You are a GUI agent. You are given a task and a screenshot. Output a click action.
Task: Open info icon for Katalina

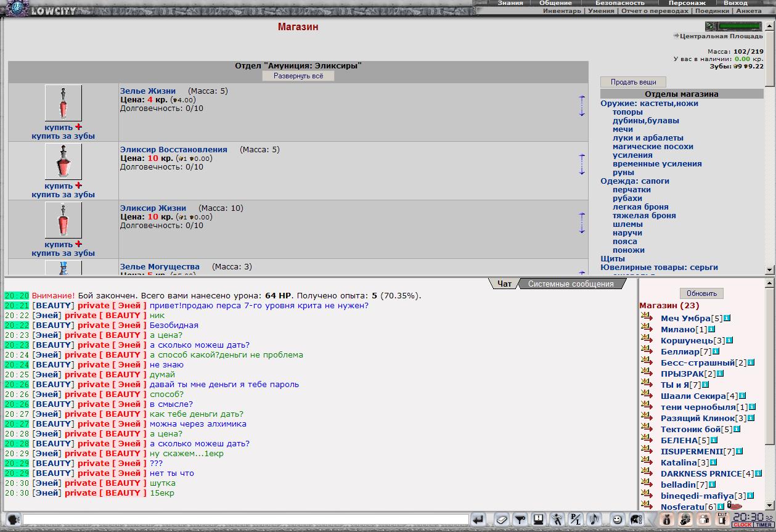coord(714,462)
